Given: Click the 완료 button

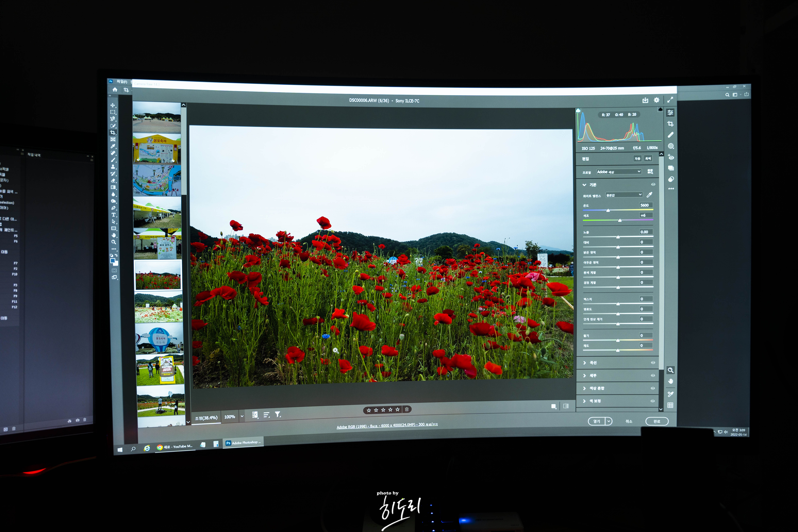Looking at the screenshot, I should tap(657, 421).
